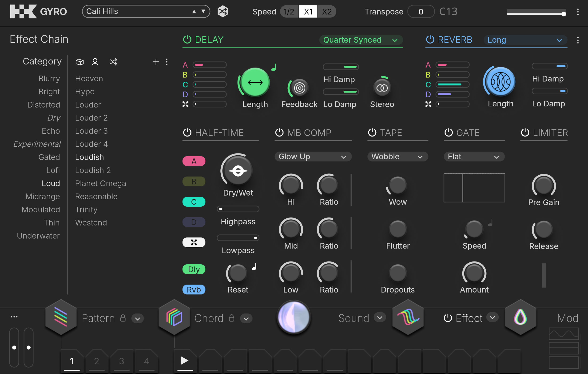Click the user presets person icon
588x374 pixels.
tap(95, 62)
